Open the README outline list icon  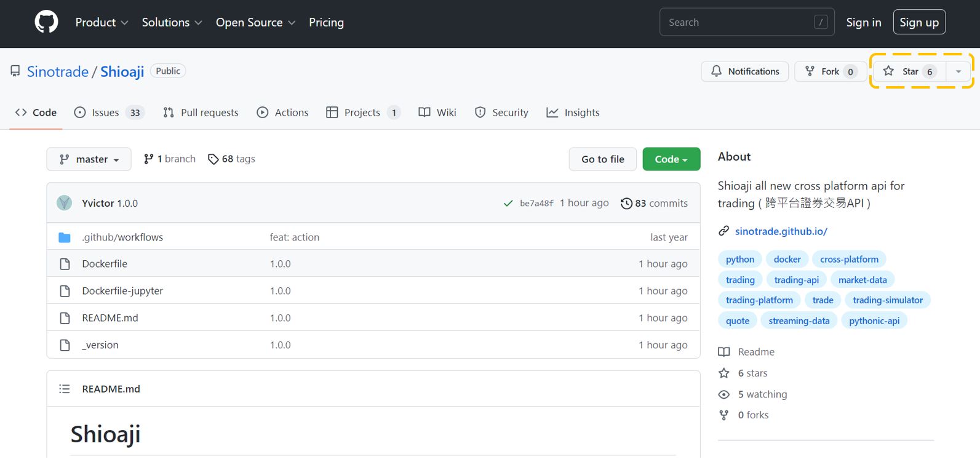click(x=65, y=389)
